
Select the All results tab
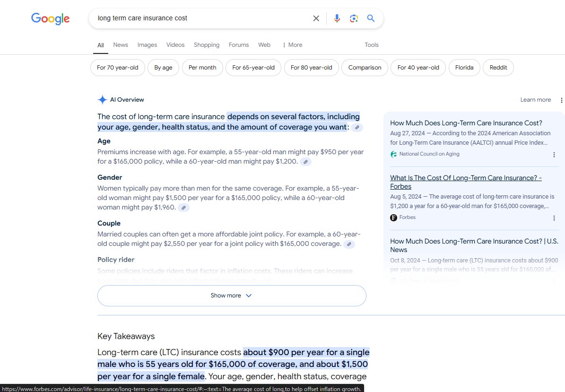click(x=101, y=45)
